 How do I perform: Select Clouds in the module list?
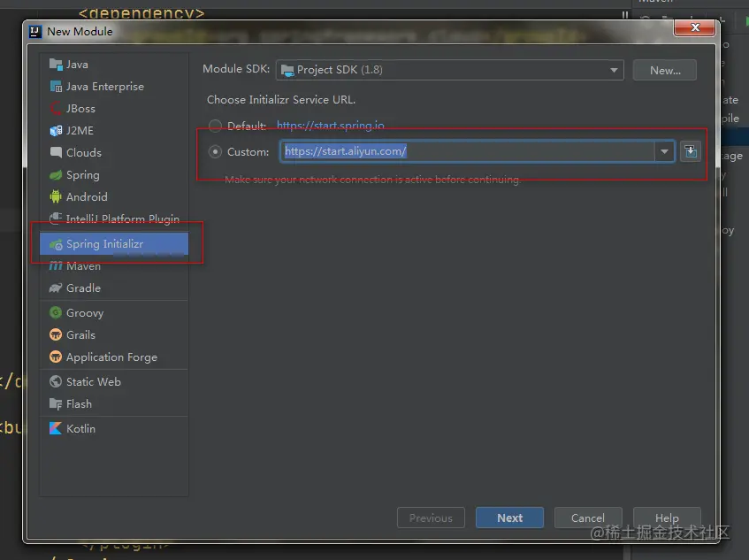click(114, 152)
